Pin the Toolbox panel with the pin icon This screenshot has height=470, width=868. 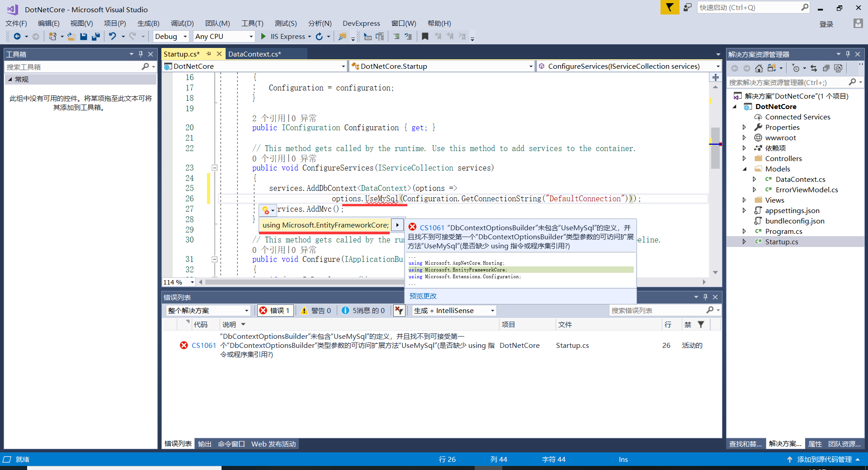[x=141, y=54]
